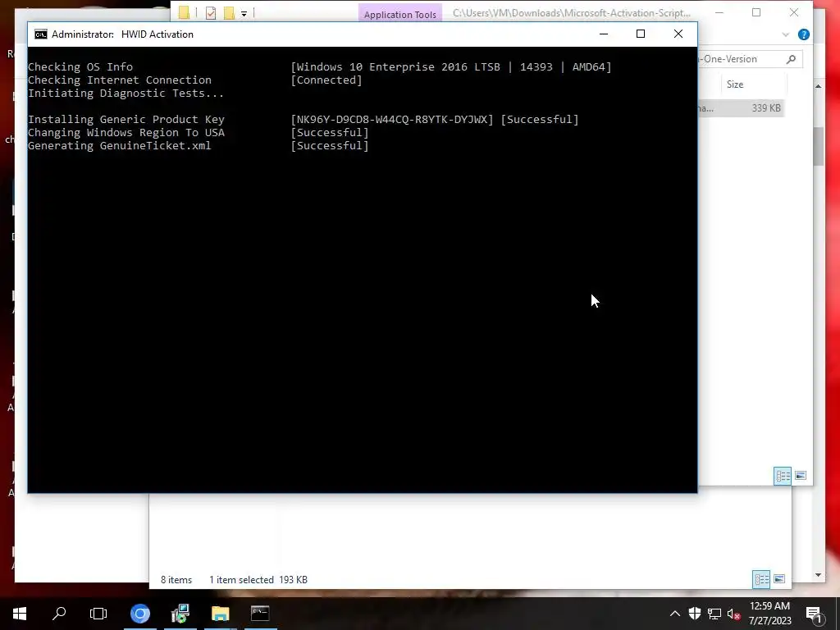Click the New folder icon in Explorer toolbar

[x=229, y=13]
